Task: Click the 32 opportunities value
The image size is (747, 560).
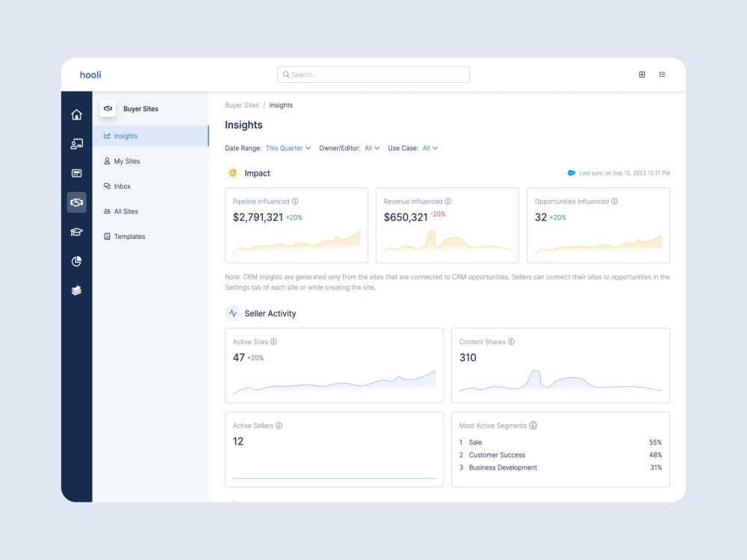Action: (541, 217)
